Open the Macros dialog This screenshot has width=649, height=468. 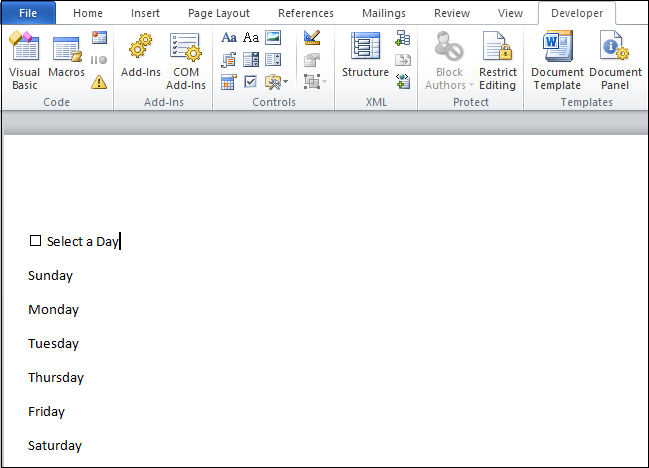pyautogui.click(x=66, y=58)
